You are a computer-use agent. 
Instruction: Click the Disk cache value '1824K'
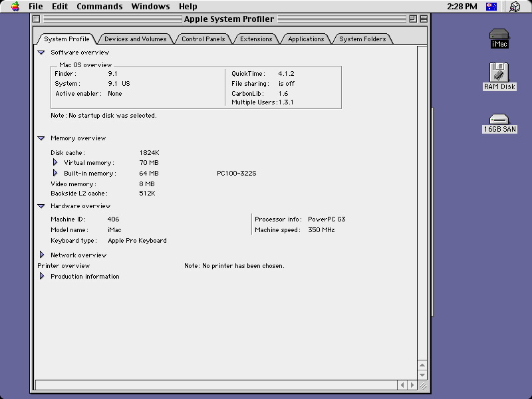pos(149,153)
